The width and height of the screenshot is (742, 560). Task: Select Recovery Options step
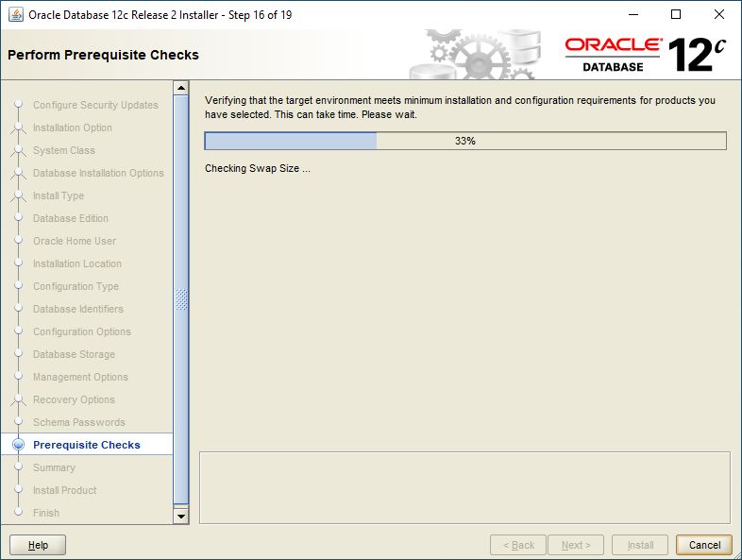[x=74, y=400]
